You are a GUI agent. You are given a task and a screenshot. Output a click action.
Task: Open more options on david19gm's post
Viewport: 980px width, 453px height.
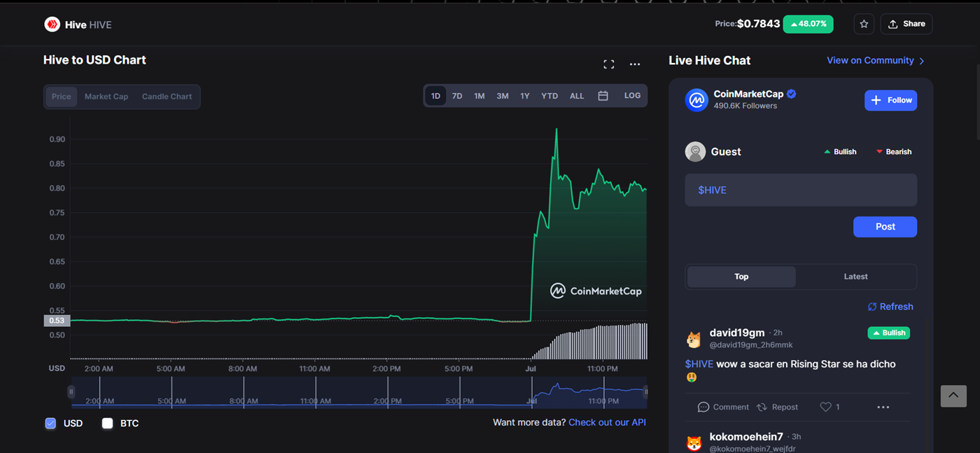pos(883,407)
